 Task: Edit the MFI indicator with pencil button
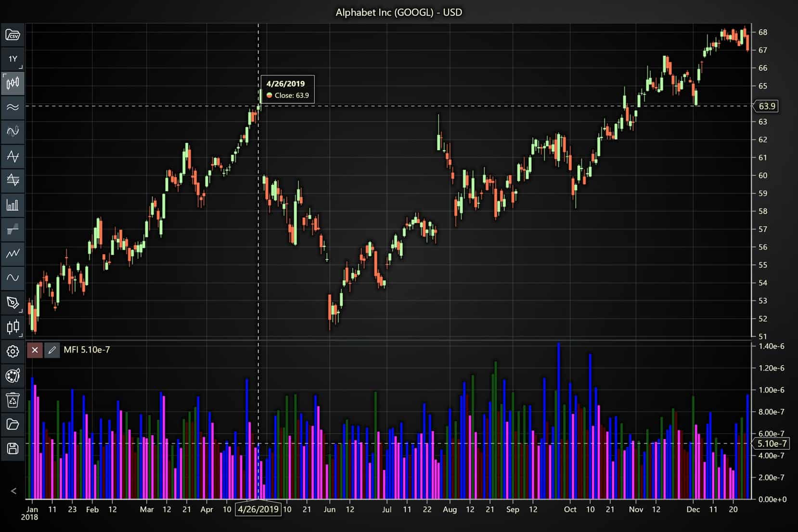point(52,350)
